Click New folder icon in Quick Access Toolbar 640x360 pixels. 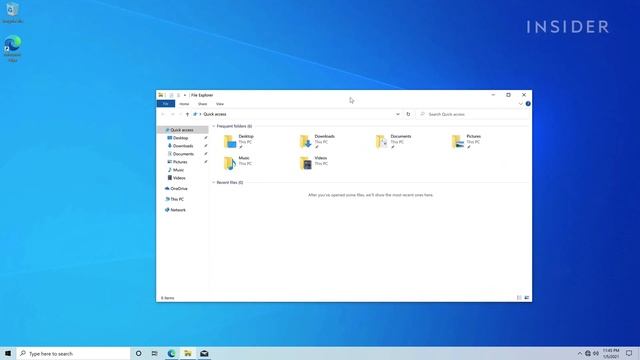178,95
